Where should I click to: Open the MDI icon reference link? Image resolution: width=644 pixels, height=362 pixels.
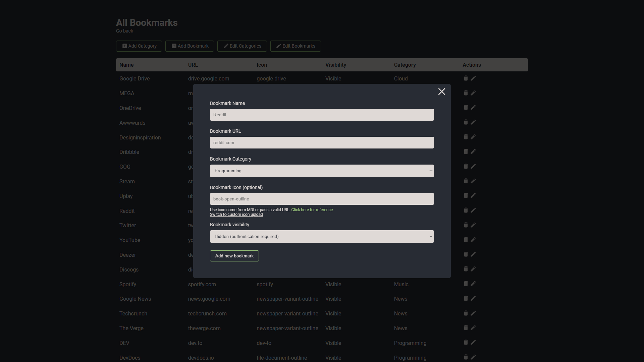click(312, 209)
